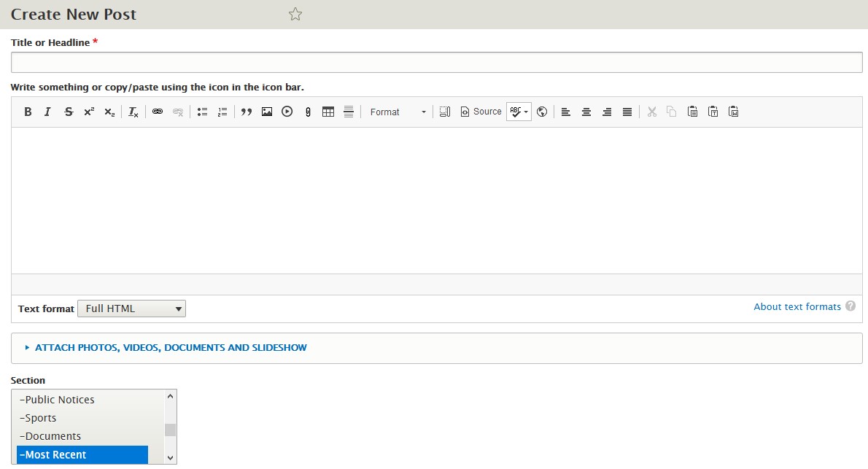Click the Title or Headline input field
The width and height of the screenshot is (868, 469).
436,63
